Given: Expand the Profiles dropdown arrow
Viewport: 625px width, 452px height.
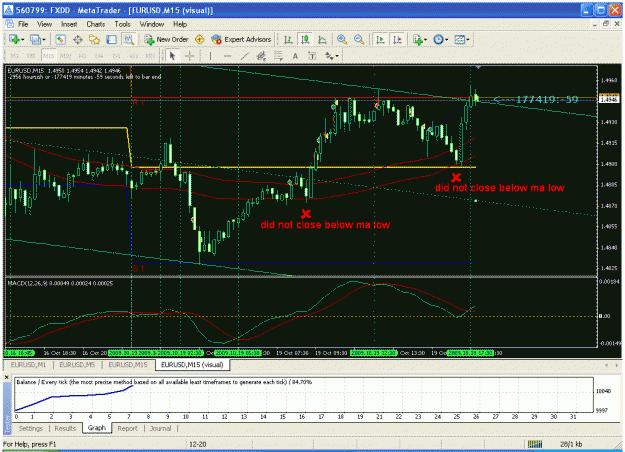Looking at the screenshot, I should pyautogui.click(x=44, y=39).
